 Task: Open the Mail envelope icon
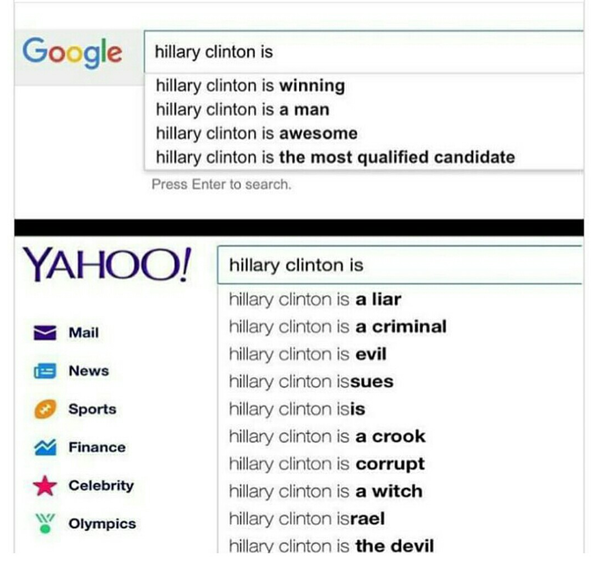42,332
